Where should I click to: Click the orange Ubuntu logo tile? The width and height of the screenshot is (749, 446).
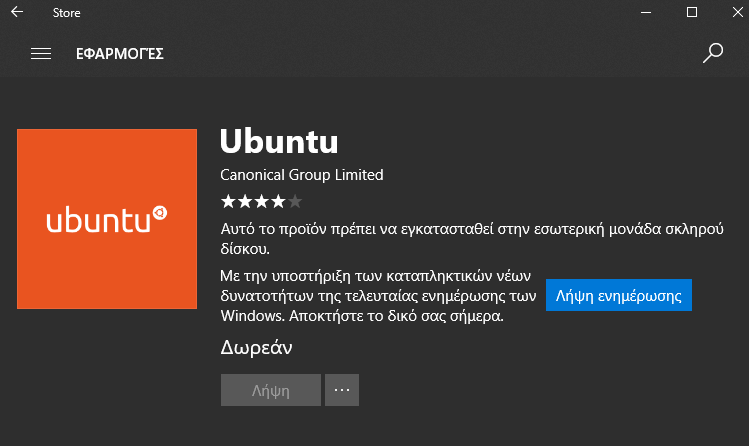coord(107,219)
